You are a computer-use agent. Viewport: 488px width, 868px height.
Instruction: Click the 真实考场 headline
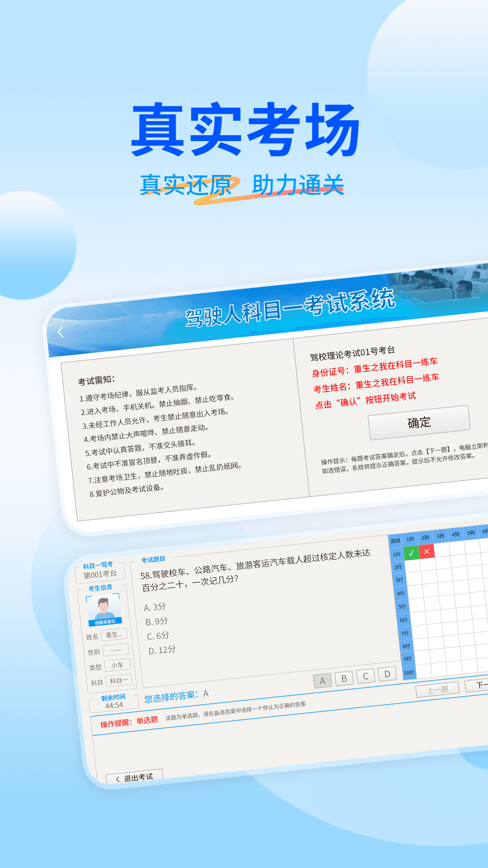[x=245, y=129]
